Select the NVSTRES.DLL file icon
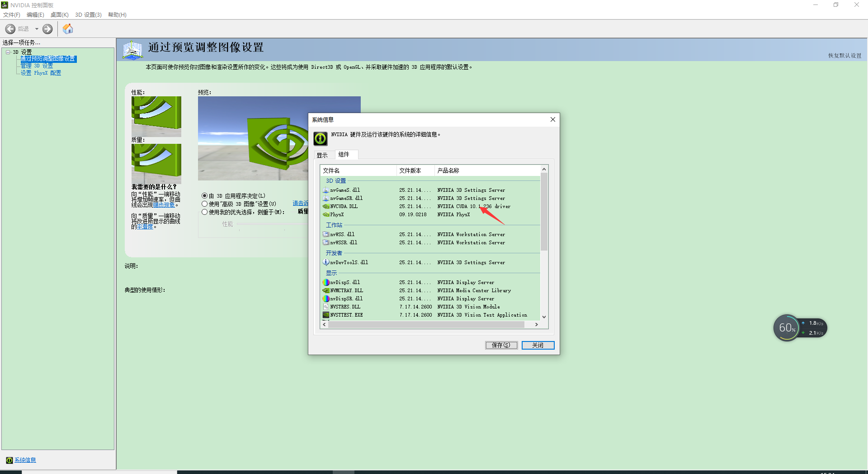The height and width of the screenshot is (474, 868). [x=325, y=307]
